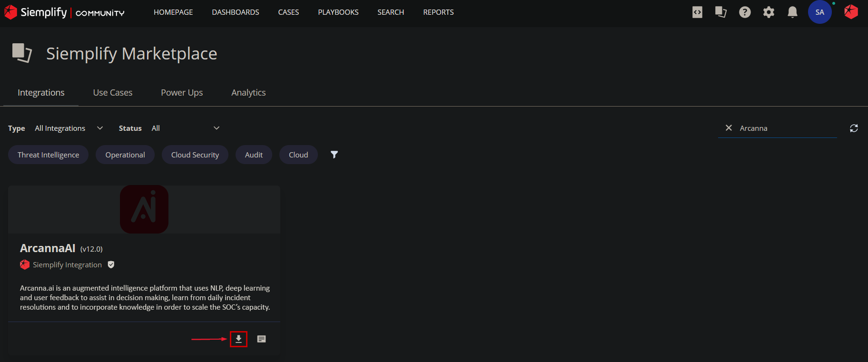868x362 pixels.
Task: Open the SA user avatar menu
Action: pos(819,12)
